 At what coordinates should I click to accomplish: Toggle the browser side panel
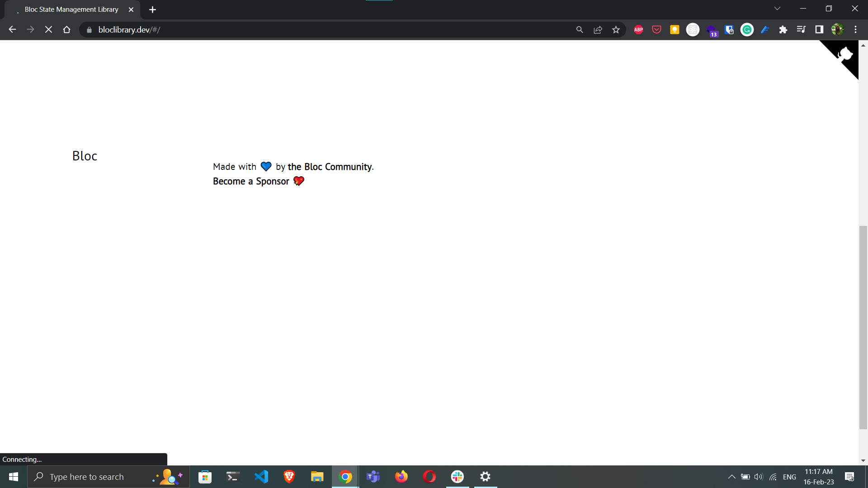click(x=820, y=29)
